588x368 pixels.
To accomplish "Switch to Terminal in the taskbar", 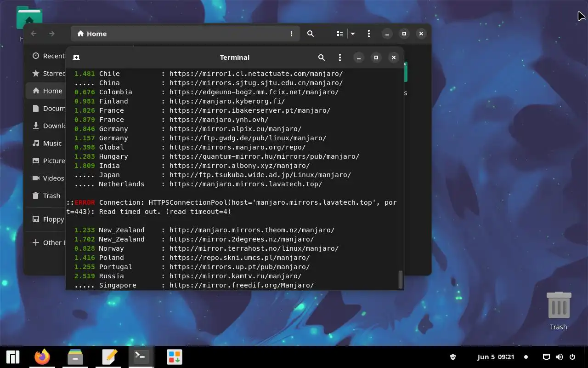I will (x=141, y=357).
